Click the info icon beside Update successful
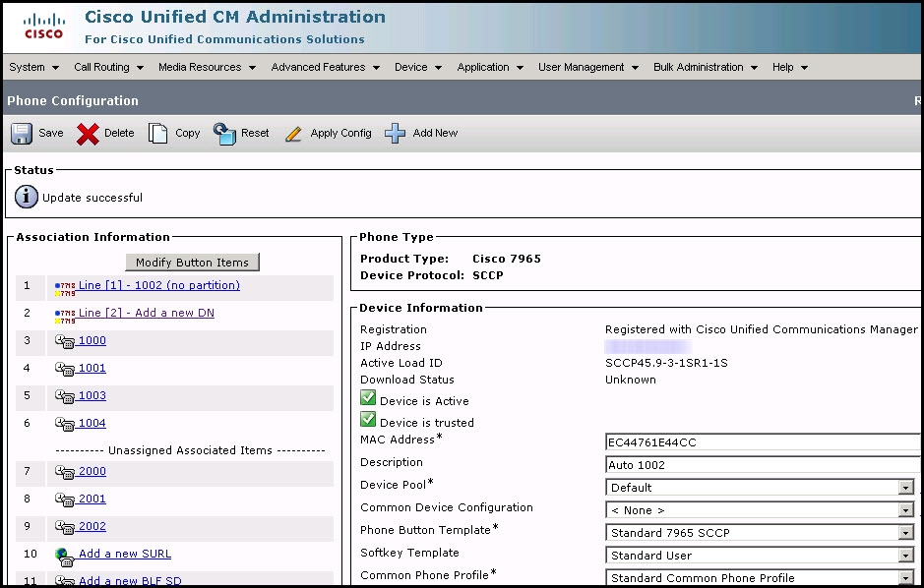924x588 pixels. point(26,197)
